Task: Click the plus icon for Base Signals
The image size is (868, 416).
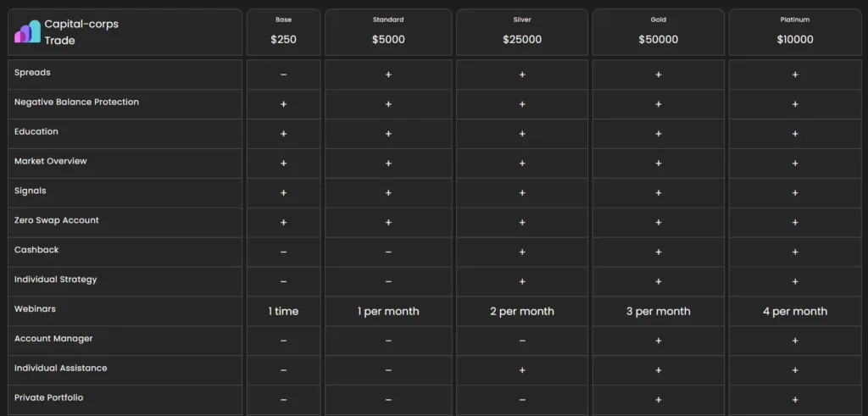Action: pos(283,192)
